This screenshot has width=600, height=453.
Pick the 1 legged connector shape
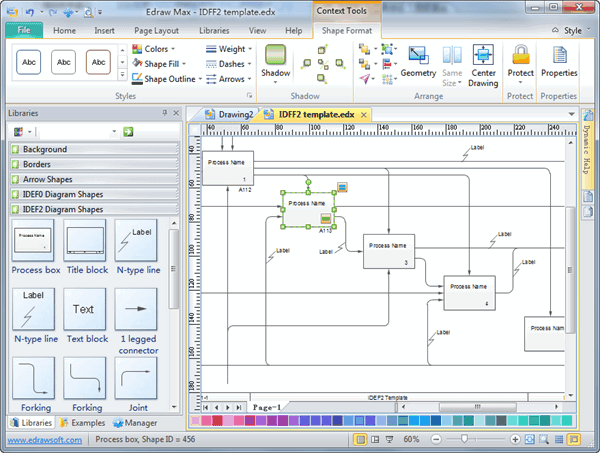coord(136,316)
